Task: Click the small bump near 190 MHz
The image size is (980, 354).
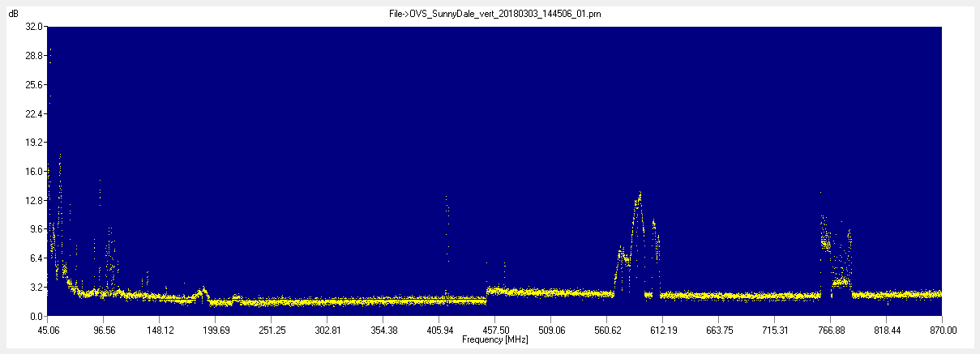Action: pyautogui.click(x=203, y=292)
